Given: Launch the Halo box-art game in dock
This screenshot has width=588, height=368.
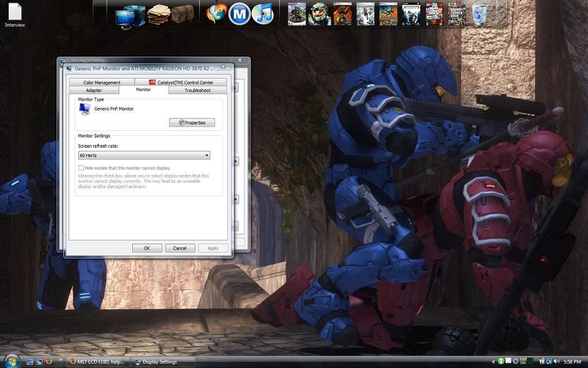Looking at the screenshot, I should point(297,14).
